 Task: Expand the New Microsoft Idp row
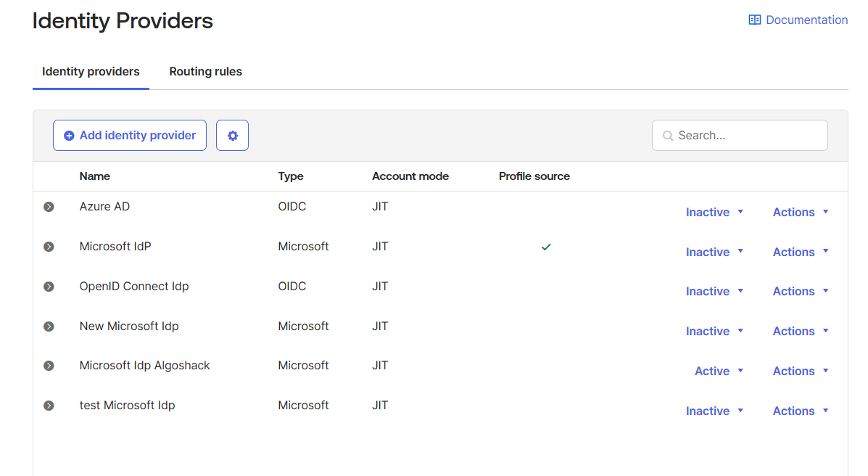pos(49,327)
